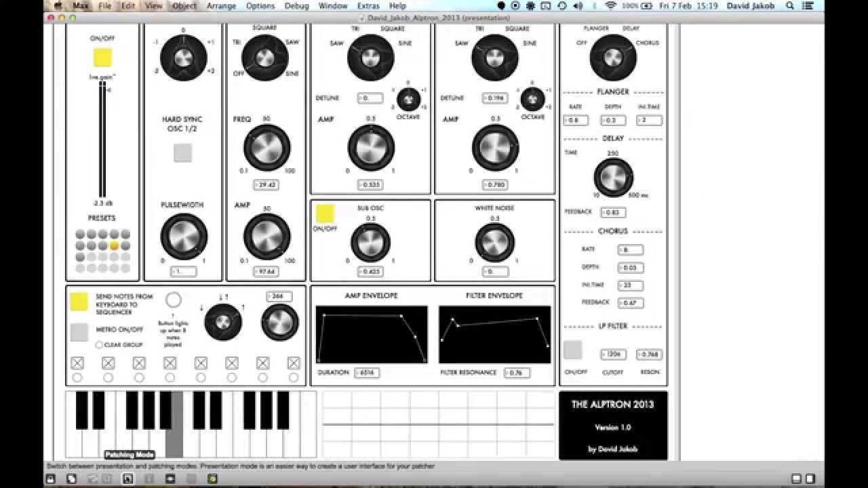This screenshot has width=868, height=488.
Task: Click the SUB OSC level knob
Action: (x=370, y=243)
